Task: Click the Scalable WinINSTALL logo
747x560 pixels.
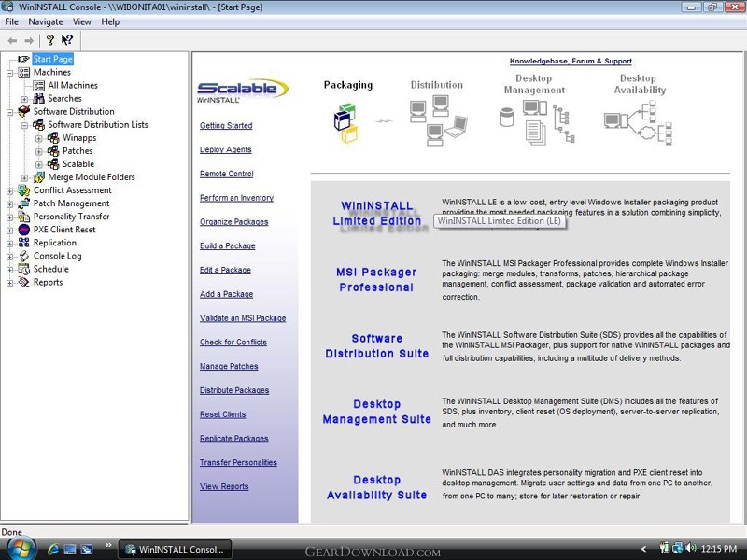Action: pyautogui.click(x=242, y=91)
